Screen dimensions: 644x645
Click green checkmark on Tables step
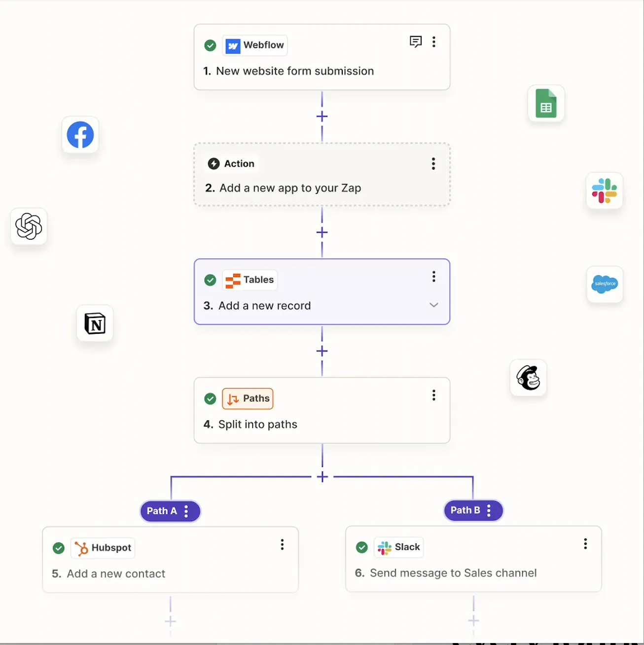(x=211, y=280)
